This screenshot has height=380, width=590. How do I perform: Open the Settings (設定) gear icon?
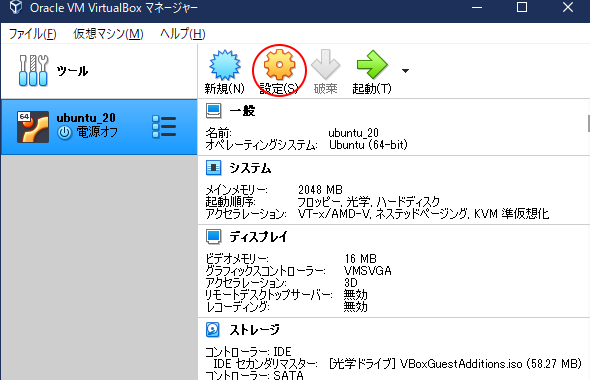(279, 65)
